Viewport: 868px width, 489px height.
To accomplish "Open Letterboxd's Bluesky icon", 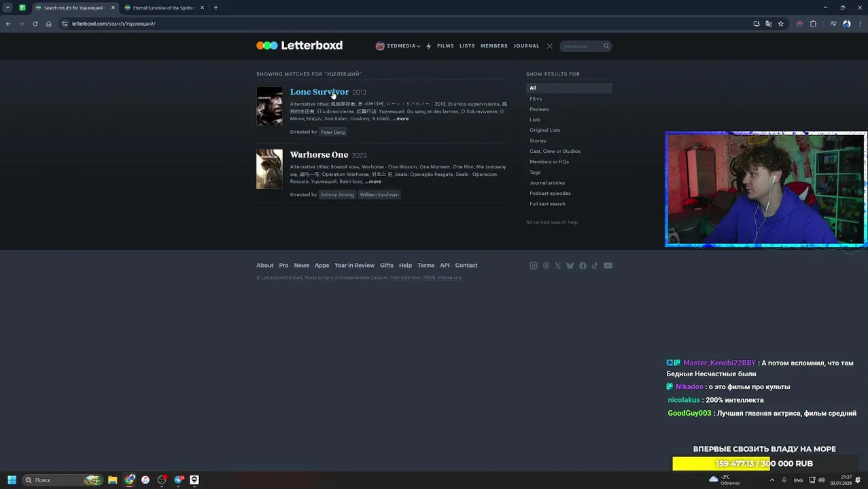I will [x=570, y=266].
